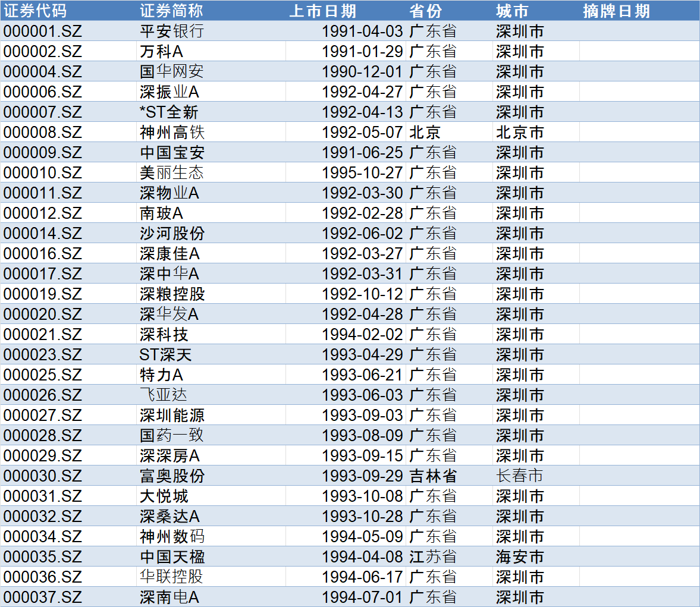Select the 平安银行 cell
The width and height of the screenshot is (700, 607).
click(211, 31)
